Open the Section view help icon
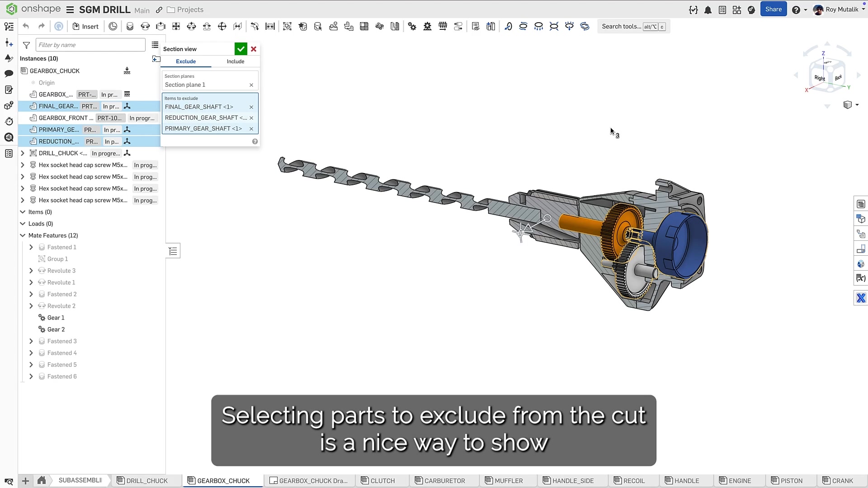The image size is (868, 488). (x=255, y=141)
